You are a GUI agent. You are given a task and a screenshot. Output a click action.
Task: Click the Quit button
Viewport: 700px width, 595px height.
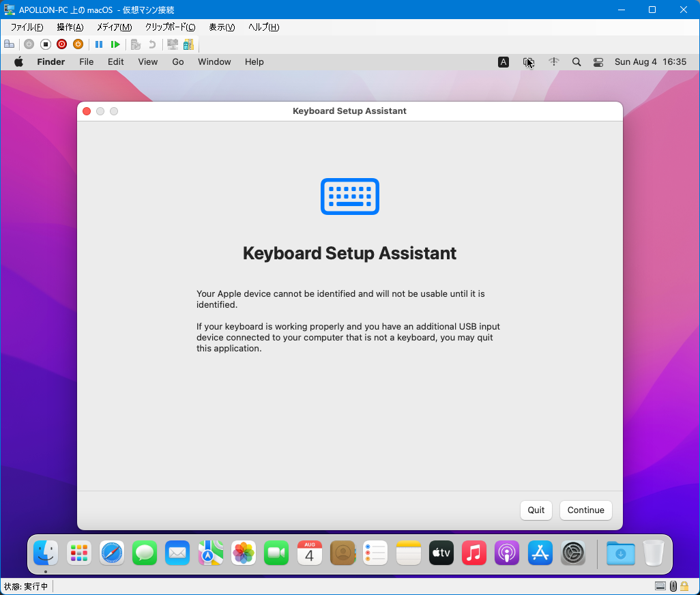coord(536,510)
